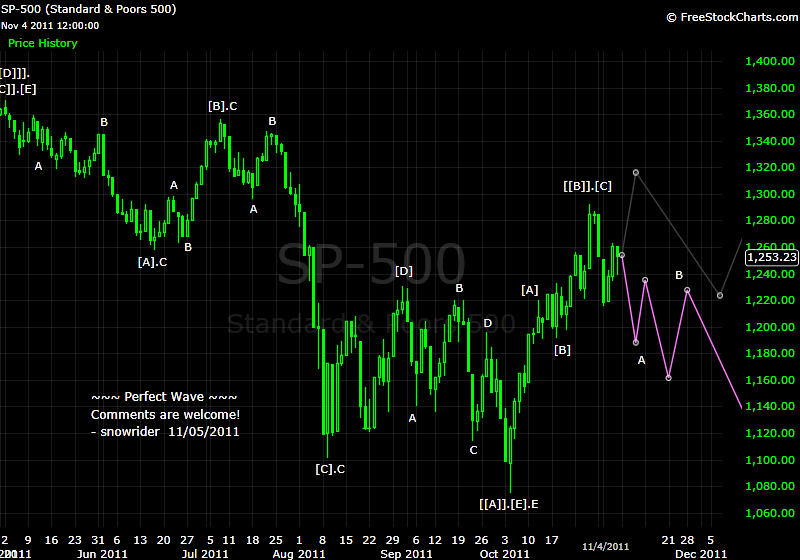Select the '[C].C' wave label
Image resolution: width=800 pixels, height=560 pixels.
click(x=330, y=469)
